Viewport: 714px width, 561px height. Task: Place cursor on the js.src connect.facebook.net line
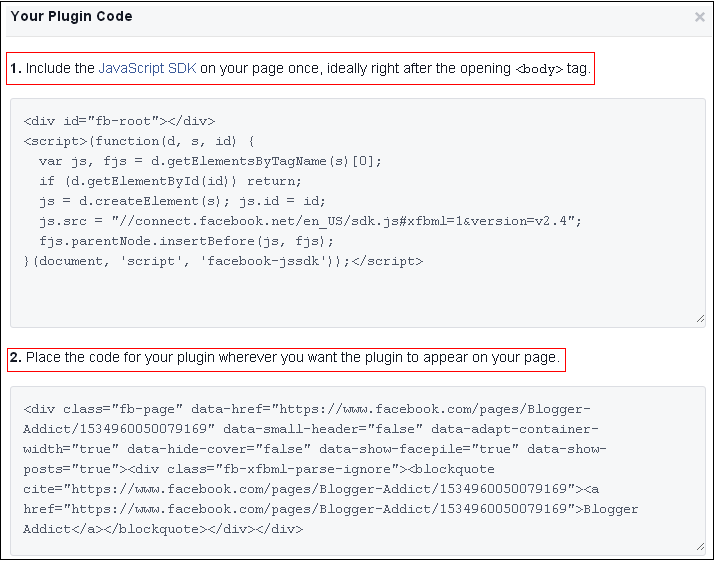[x=310, y=221]
